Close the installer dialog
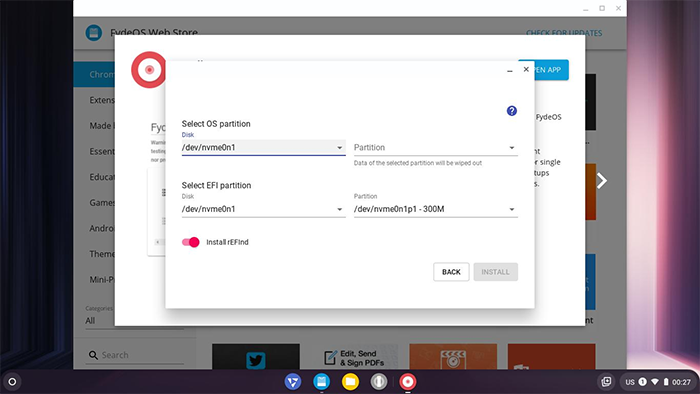Screen dimensions: 700x394 (x=526, y=69)
